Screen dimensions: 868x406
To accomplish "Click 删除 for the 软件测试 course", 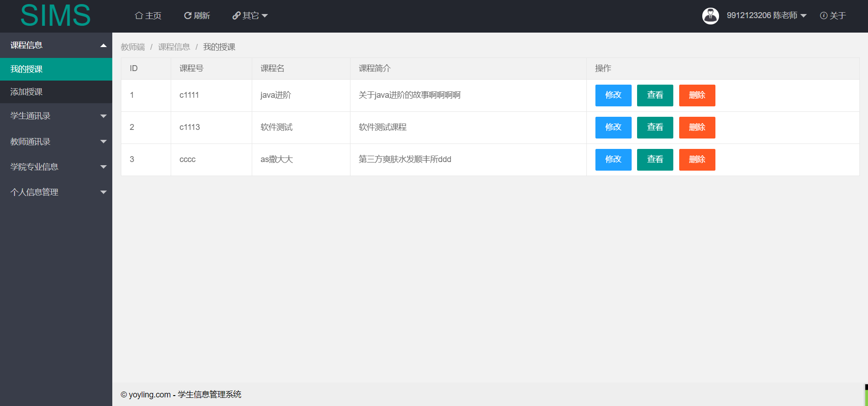I will click(x=697, y=128).
